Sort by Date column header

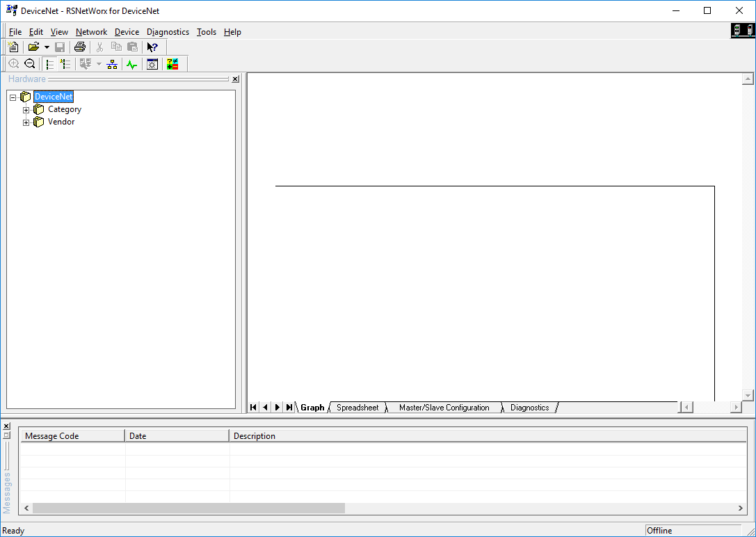(x=177, y=435)
